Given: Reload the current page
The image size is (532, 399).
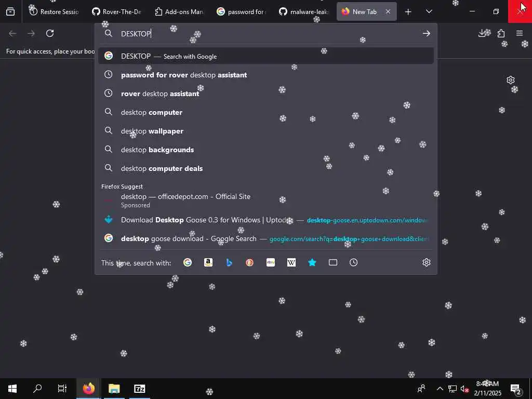Looking at the screenshot, I should 50,33.
